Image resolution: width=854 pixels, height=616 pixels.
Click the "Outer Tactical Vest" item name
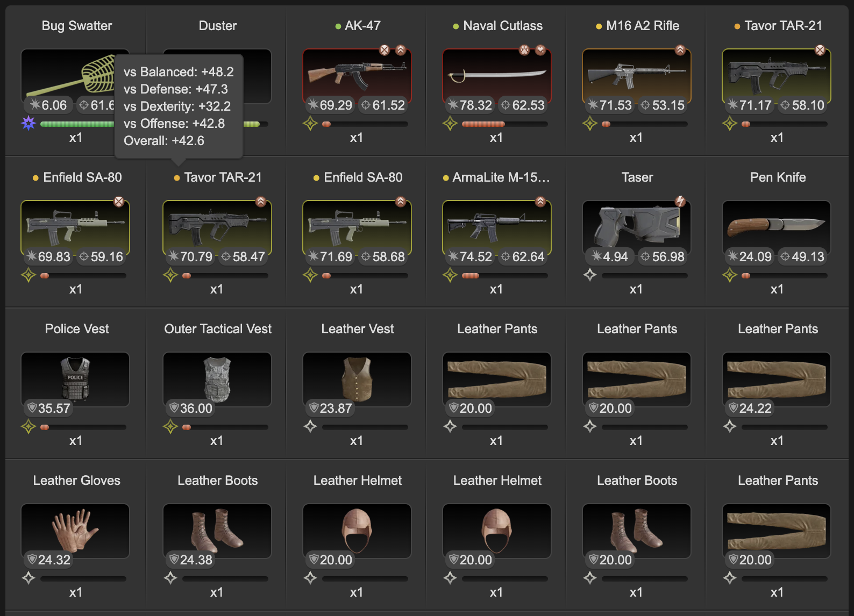(218, 329)
